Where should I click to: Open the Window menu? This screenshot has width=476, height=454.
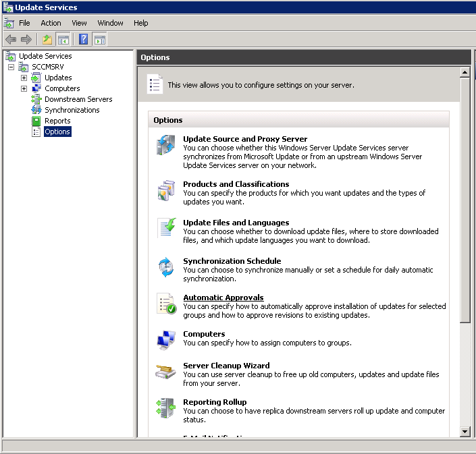[x=110, y=23]
